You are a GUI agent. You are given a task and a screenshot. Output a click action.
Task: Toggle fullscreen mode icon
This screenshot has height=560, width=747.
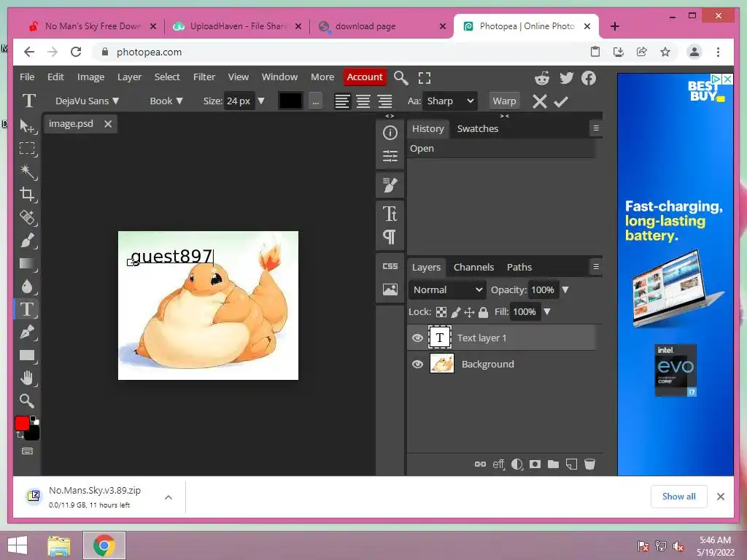(x=425, y=77)
